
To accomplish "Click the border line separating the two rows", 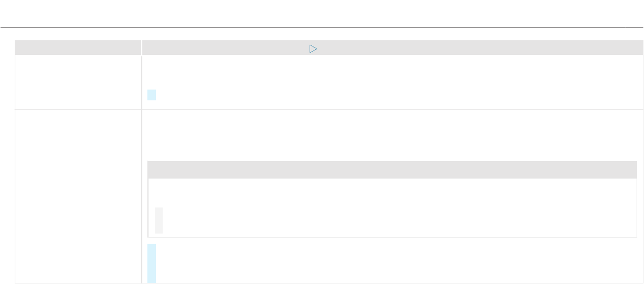I will (x=328, y=144).
